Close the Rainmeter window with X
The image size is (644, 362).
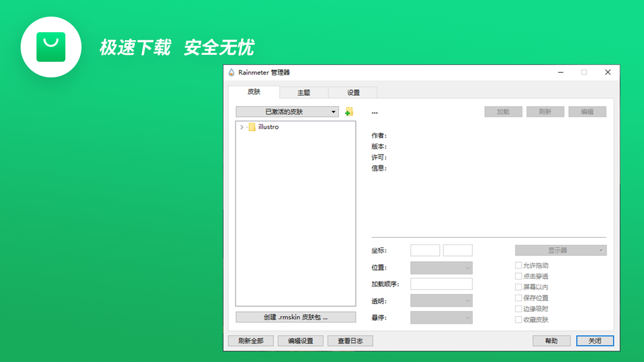coord(608,72)
